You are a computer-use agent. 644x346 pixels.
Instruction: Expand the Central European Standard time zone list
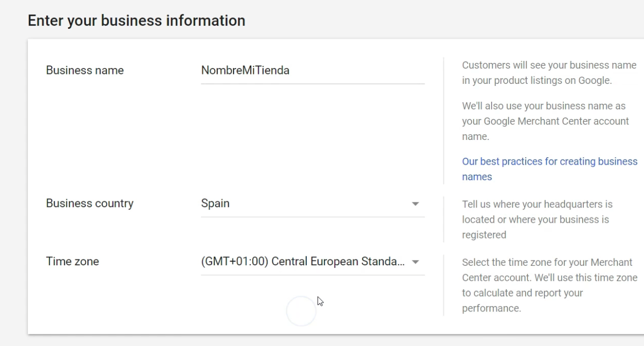coord(313,262)
